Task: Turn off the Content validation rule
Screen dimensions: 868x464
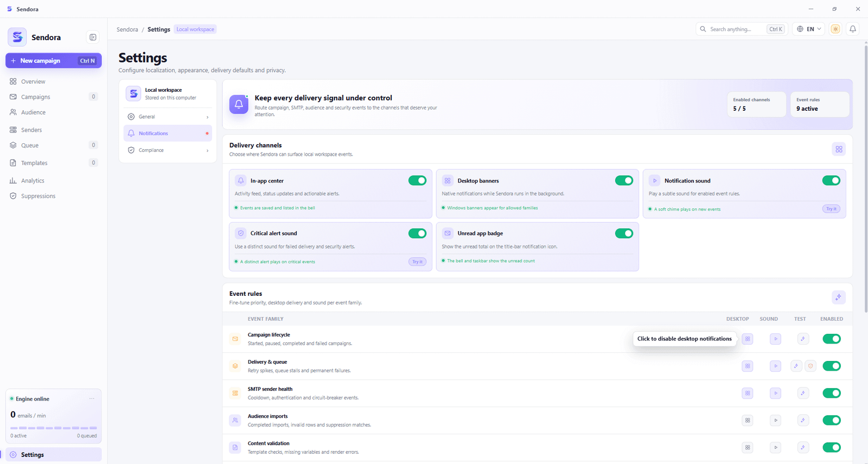Action: click(x=832, y=447)
